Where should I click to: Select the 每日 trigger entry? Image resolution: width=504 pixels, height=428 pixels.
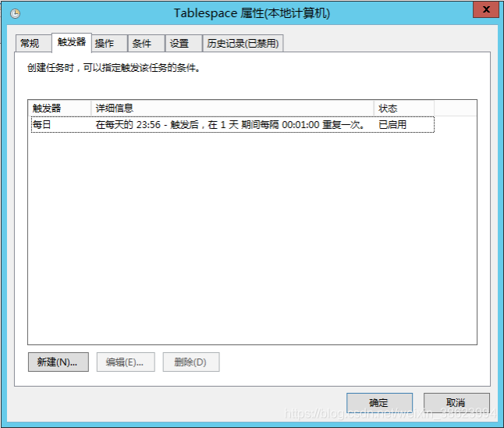point(42,124)
